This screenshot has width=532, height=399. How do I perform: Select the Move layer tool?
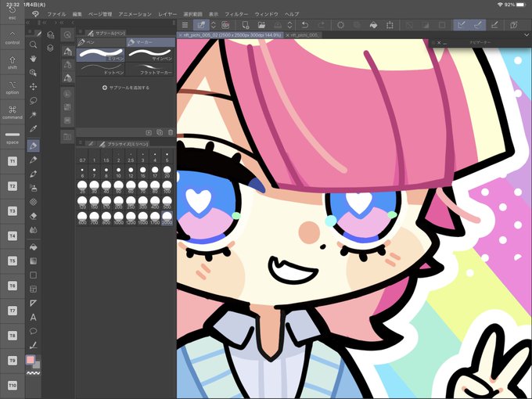33,87
